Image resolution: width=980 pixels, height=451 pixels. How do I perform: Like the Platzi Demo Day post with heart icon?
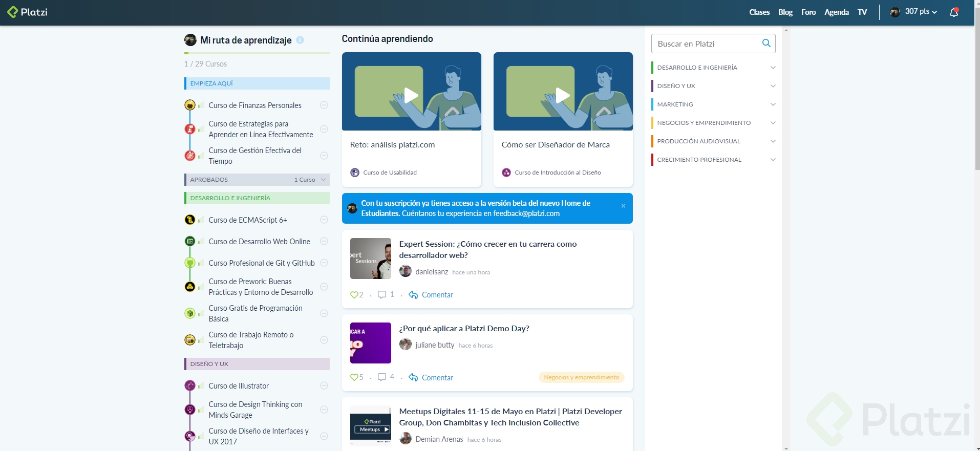(x=354, y=377)
